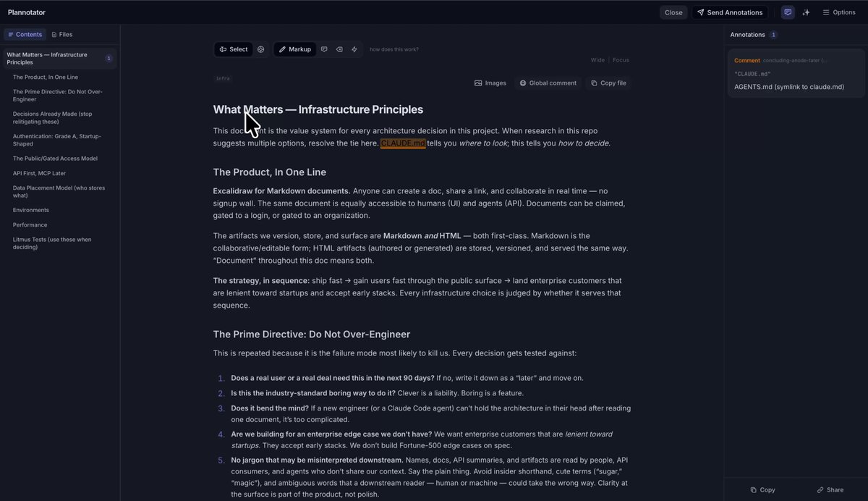Toggle the Wide layout option
The height and width of the screenshot is (501, 868).
click(597, 60)
